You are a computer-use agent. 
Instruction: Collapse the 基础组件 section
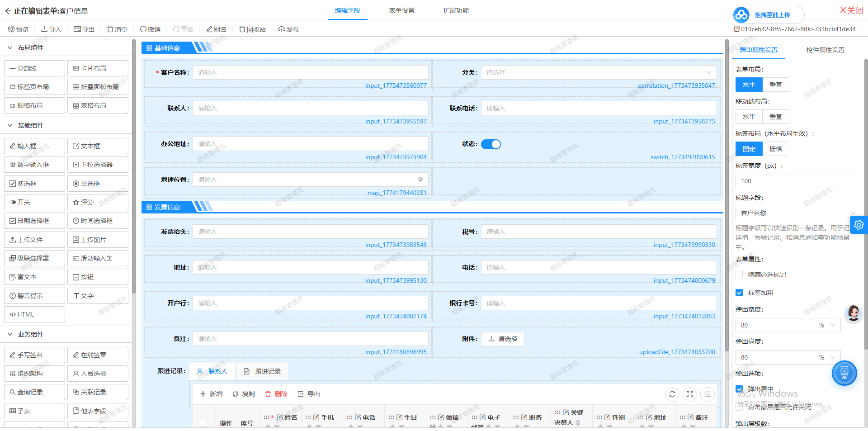(10, 125)
